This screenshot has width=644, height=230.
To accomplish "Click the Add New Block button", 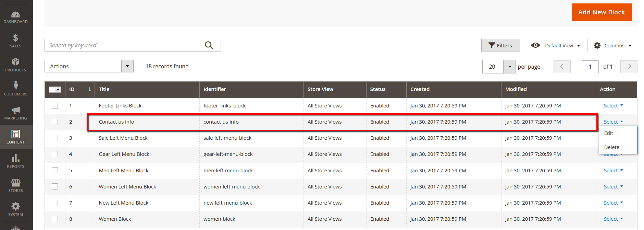I will coord(602,12).
